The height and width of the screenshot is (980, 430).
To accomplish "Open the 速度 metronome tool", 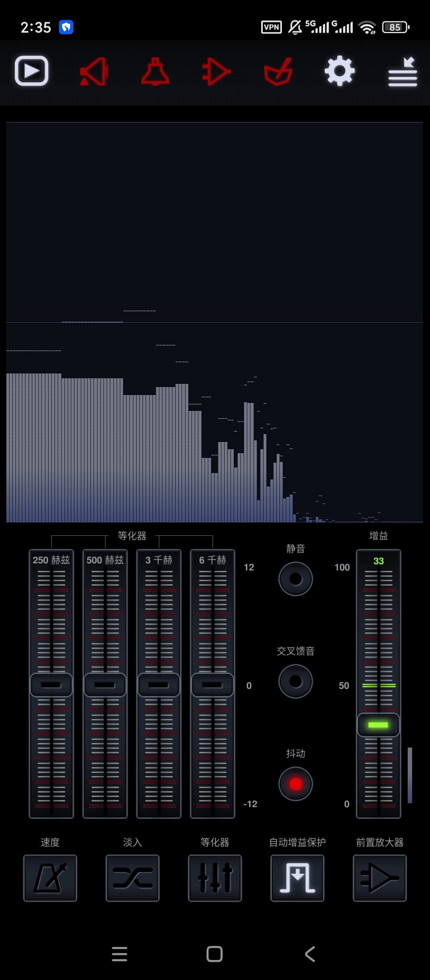I will coord(50,878).
